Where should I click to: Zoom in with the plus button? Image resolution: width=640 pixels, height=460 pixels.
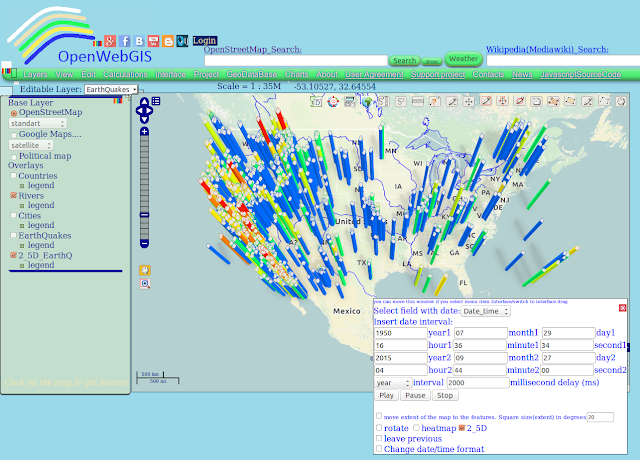(144, 131)
